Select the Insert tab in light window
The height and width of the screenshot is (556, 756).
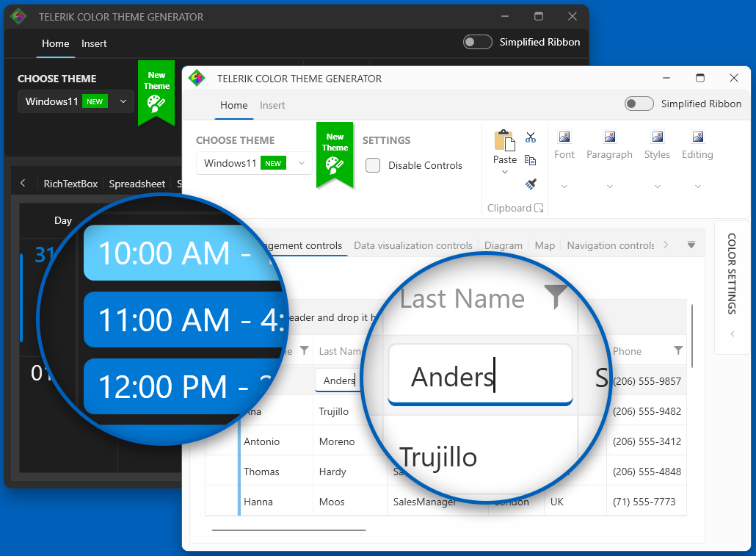click(x=272, y=105)
